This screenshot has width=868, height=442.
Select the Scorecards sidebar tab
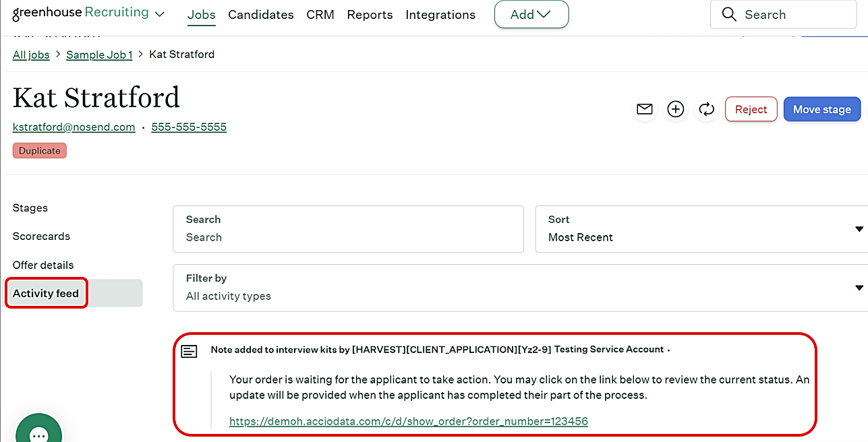(41, 236)
